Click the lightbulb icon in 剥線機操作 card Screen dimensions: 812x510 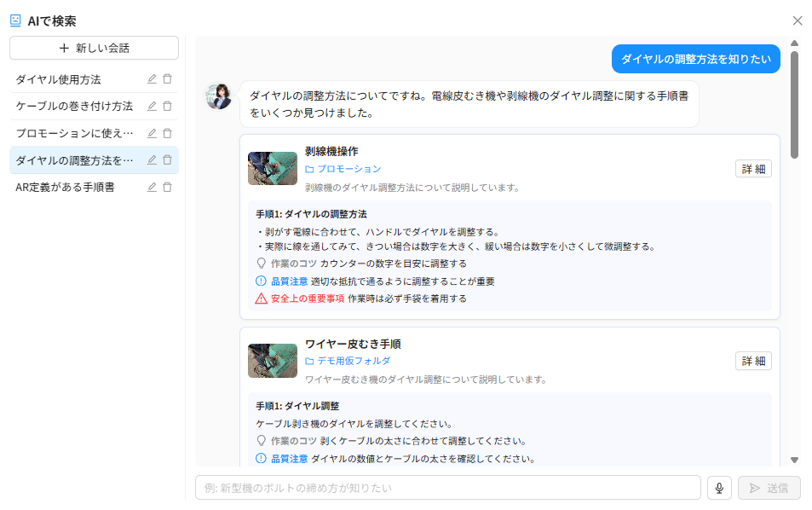pyautogui.click(x=262, y=264)
